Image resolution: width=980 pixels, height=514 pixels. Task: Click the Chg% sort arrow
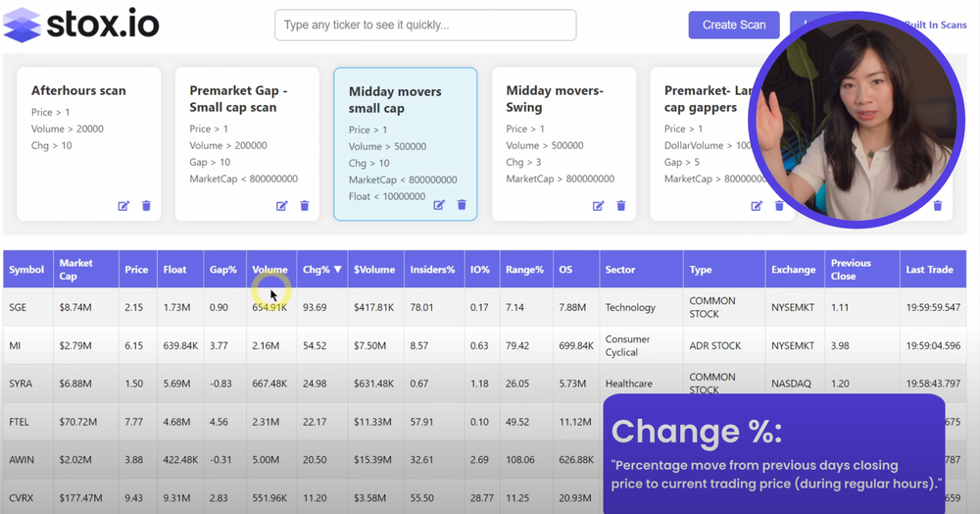[338, 270]
